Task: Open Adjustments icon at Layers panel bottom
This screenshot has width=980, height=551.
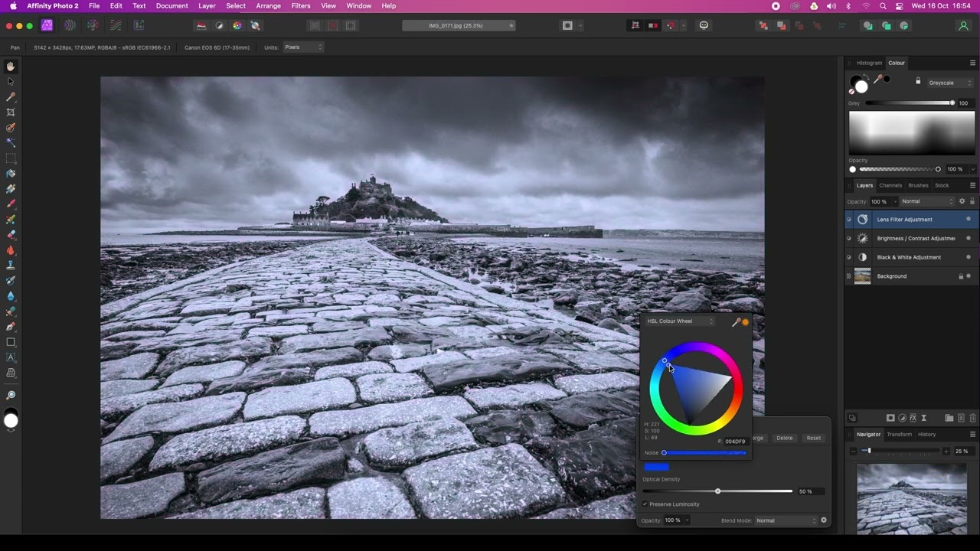Action: point(902,418)
